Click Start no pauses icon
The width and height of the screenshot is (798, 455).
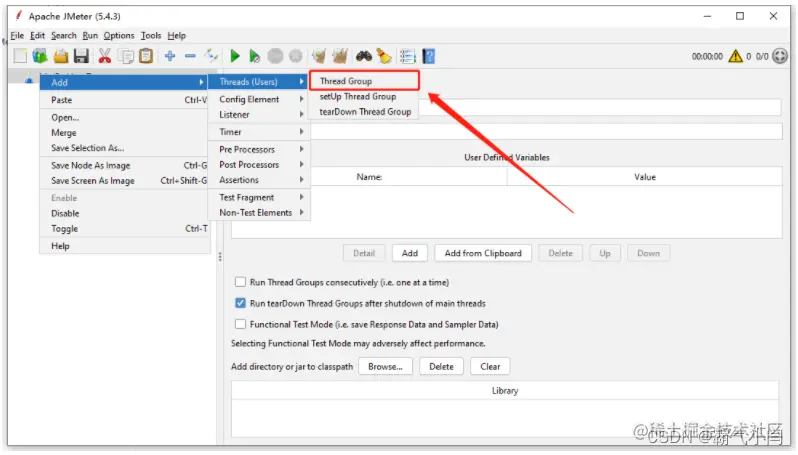tap(254, 56)
